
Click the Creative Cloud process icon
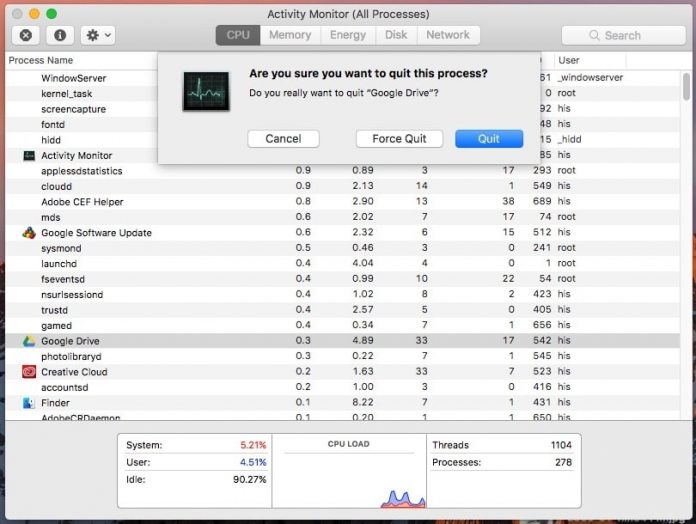[29, 372]
